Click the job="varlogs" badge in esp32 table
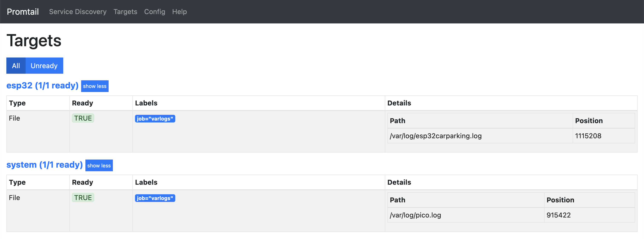 [x=155, y=119]
